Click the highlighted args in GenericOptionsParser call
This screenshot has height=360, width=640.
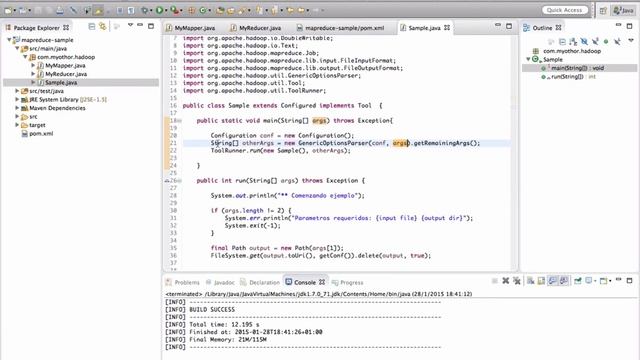[x=400, y=143]
